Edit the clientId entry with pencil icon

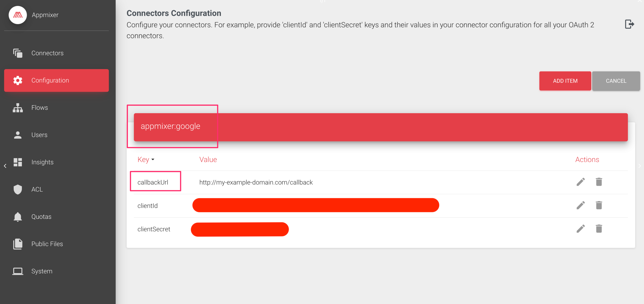pos(581,205)
